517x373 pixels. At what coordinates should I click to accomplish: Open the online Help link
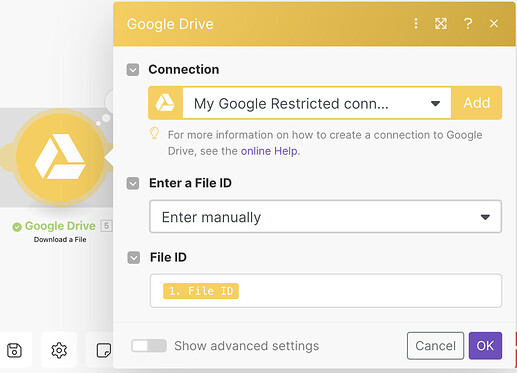[269, 151]
